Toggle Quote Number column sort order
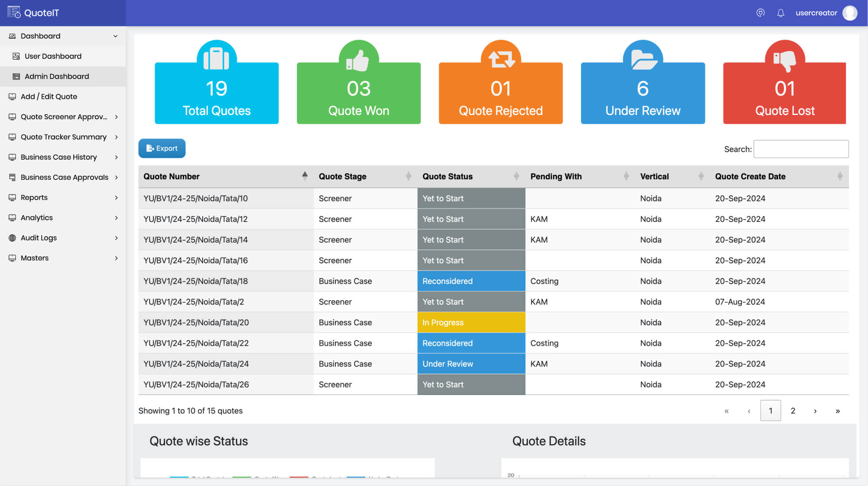Screen dimensions: 868x486 point(305,176)
